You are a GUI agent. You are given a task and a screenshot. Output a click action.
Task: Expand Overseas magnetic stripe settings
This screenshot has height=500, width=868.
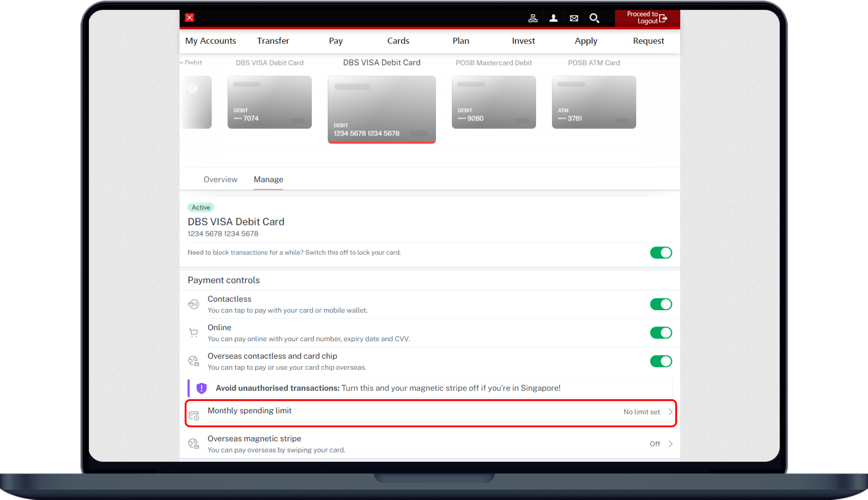pyautogui.click(x=670, y=444)
